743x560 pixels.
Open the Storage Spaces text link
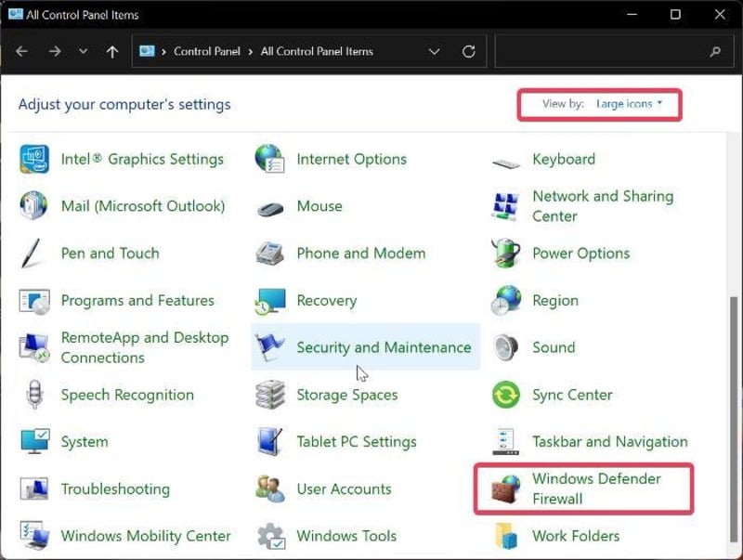(x=346, y=395)
